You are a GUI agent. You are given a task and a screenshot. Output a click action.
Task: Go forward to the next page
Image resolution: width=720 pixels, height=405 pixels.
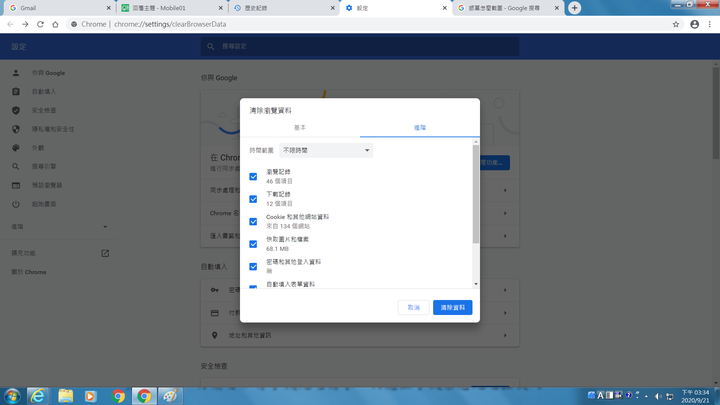[25, 24]
